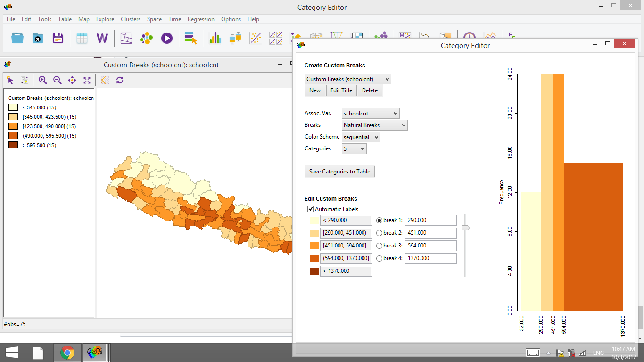Viewport: 644px width, 362px height.
Task: Uncheck the Automatic Labels checkbox
Action: (x=310, y=209)
